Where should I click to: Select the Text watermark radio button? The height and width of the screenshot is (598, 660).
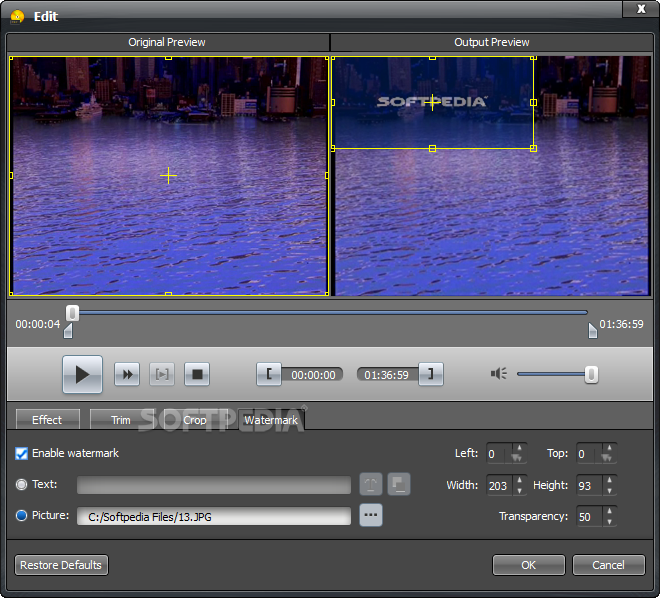coord(21,484)
